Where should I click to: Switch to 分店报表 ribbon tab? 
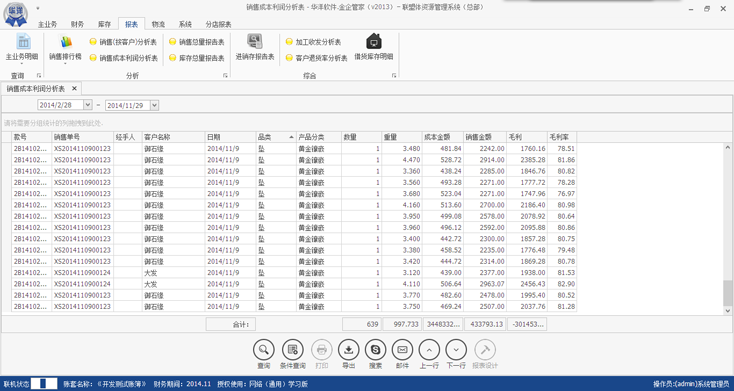(x=218, y=24)
